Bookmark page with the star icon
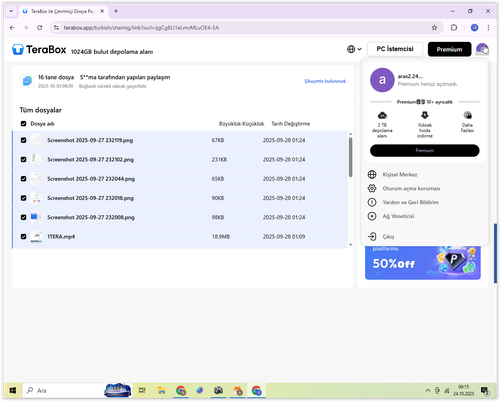 point(434,28)
